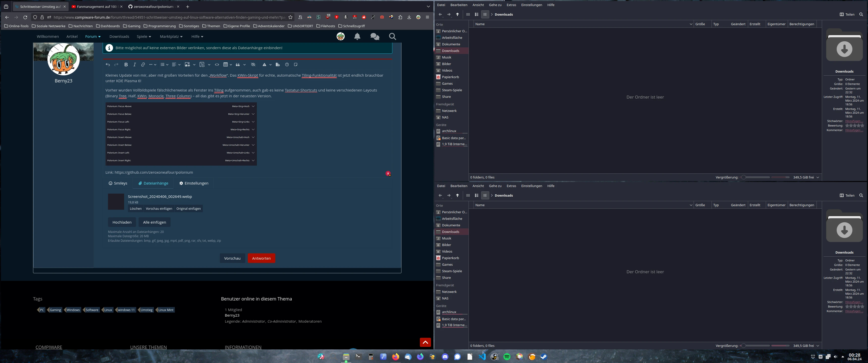Switch to the editor's Einstellungen tab
This screenshot has height=363, width=868.
click(194, 184)
